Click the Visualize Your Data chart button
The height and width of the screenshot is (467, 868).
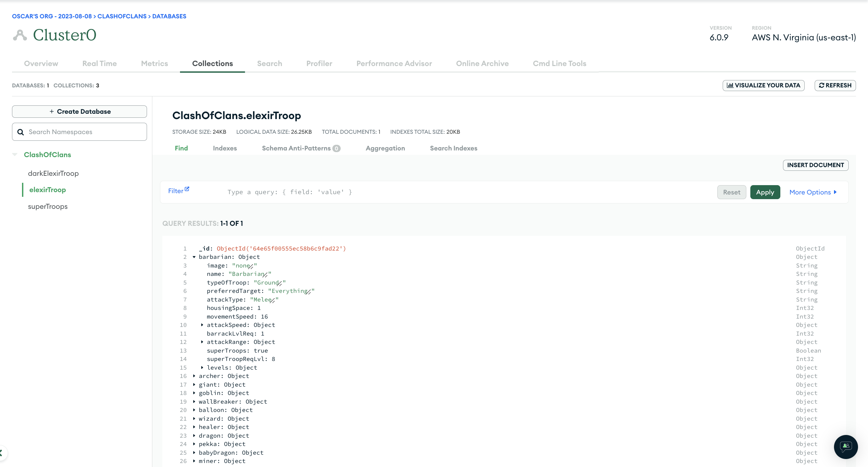click(763, 85)
